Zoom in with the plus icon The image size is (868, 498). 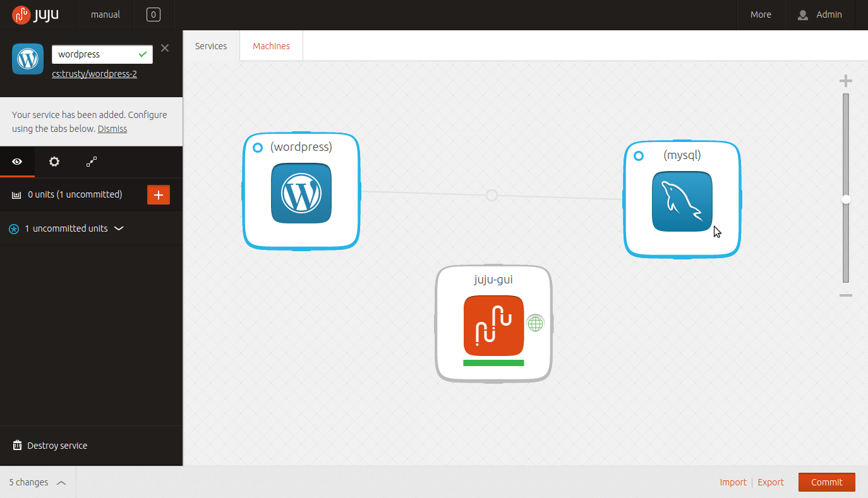coord(845,81)
